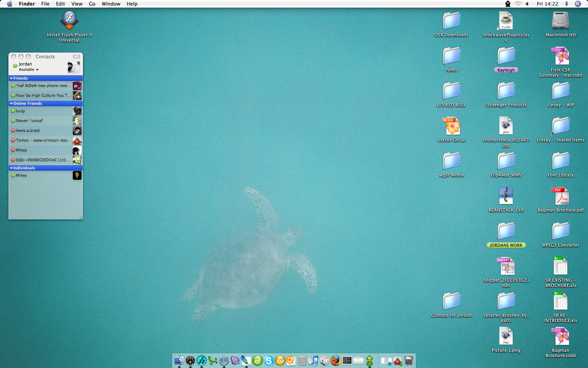Toggle Contacts window toolbar pill button
This screenshot has width=588, height=368.
click(77, 56)
